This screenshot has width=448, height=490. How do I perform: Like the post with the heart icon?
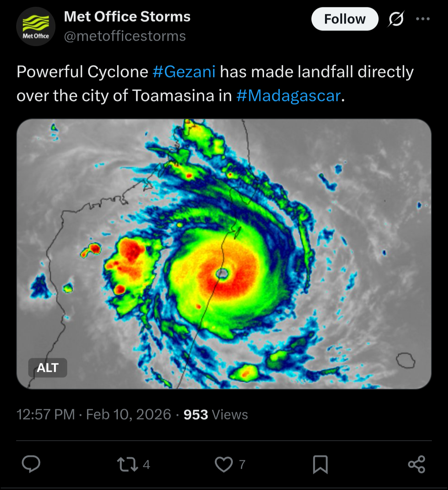coord(224,464)
